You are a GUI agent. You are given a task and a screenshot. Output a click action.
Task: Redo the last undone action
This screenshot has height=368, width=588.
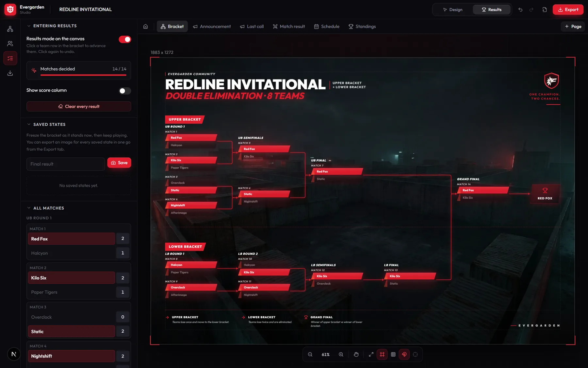[531, 9]
